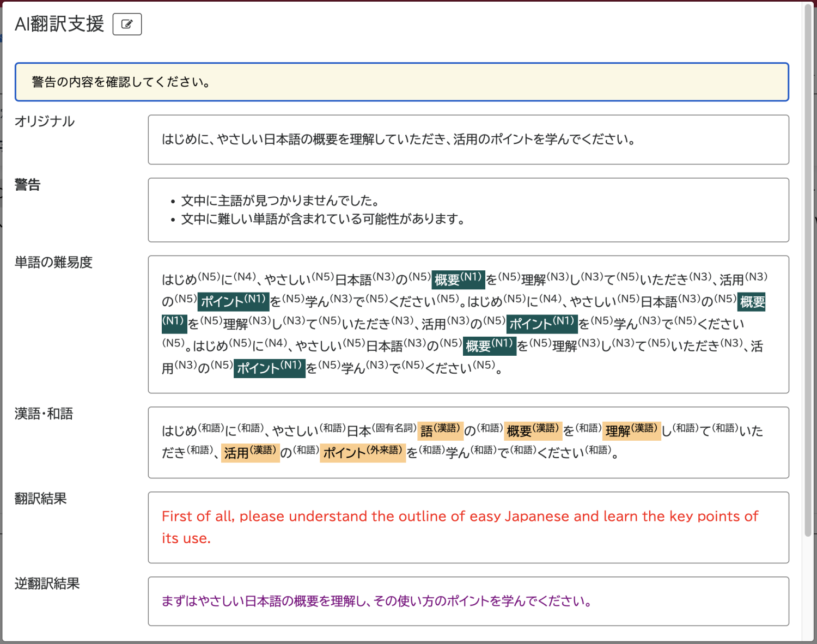Click the highlighted ポイント(外来語) tag
The image size is (817, 644).
pyautogui.click(x=362, y=453)
